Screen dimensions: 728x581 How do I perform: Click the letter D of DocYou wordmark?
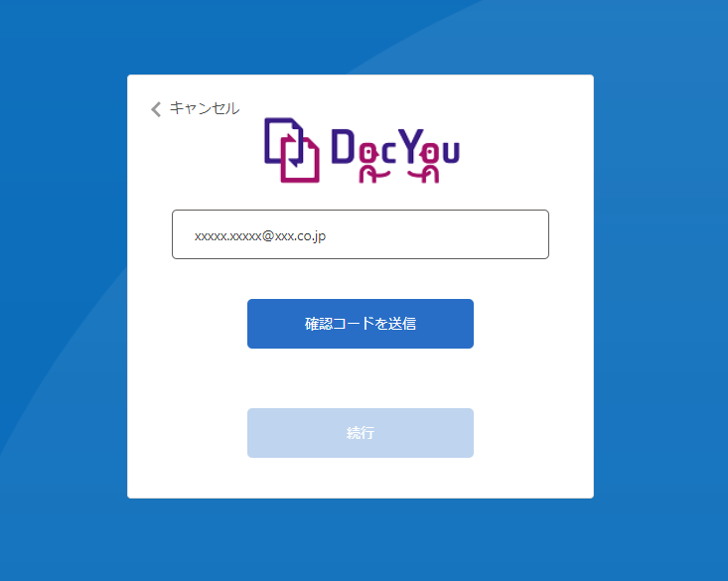(343, 146)
